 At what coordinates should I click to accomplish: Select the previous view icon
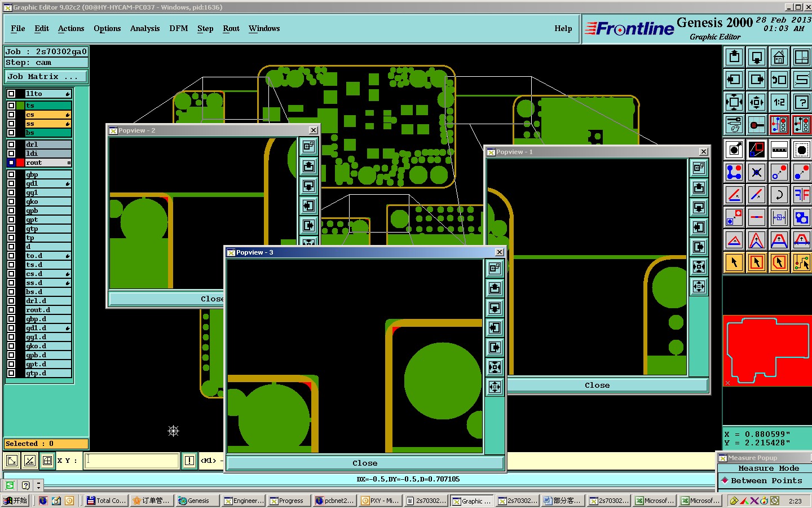[x=779, y=80]
